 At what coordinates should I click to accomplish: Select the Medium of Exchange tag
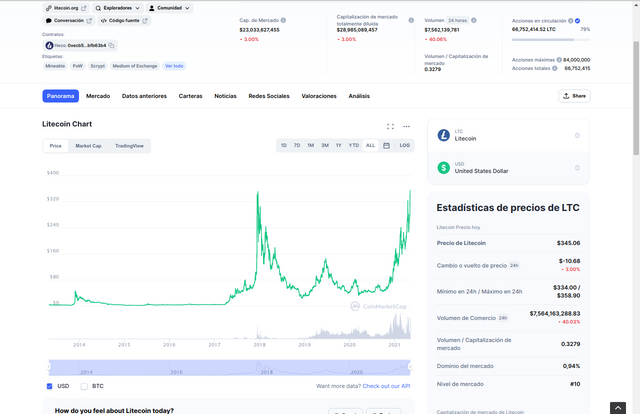pos(135,66)
